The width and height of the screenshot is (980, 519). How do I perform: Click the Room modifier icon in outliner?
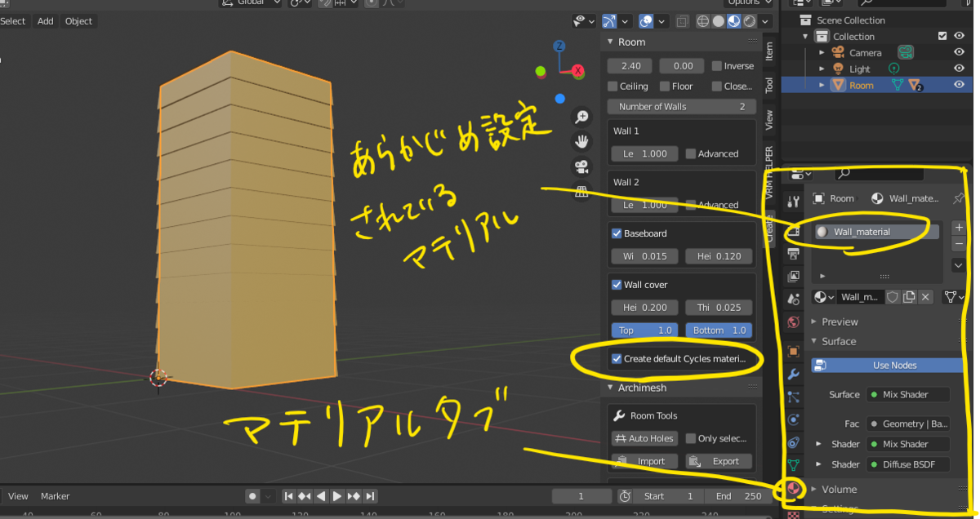tap(916, 85)
